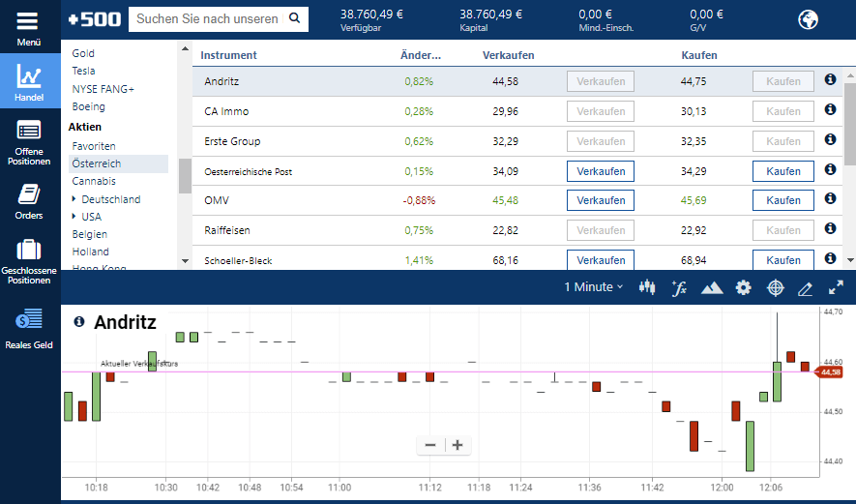This screenshot has height=504, width=856.
Task: Click the Plus500 logo
Action: pos(94,19)
